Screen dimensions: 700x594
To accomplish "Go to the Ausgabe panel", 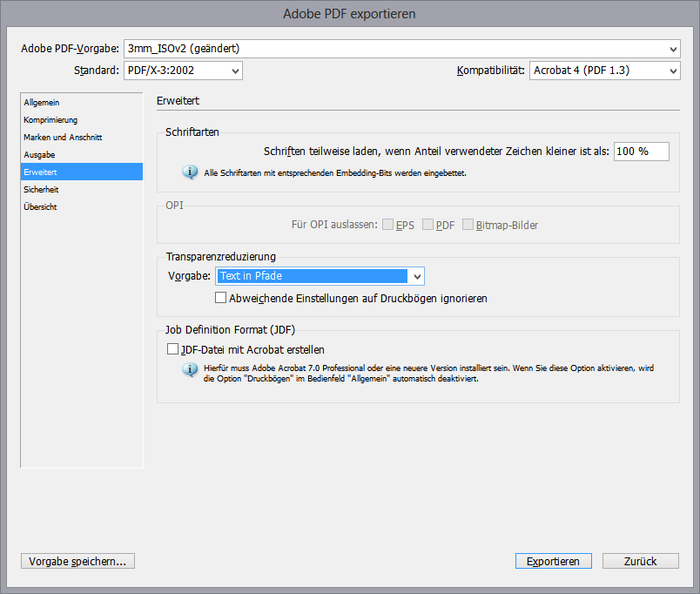I will tap(39, 155).
